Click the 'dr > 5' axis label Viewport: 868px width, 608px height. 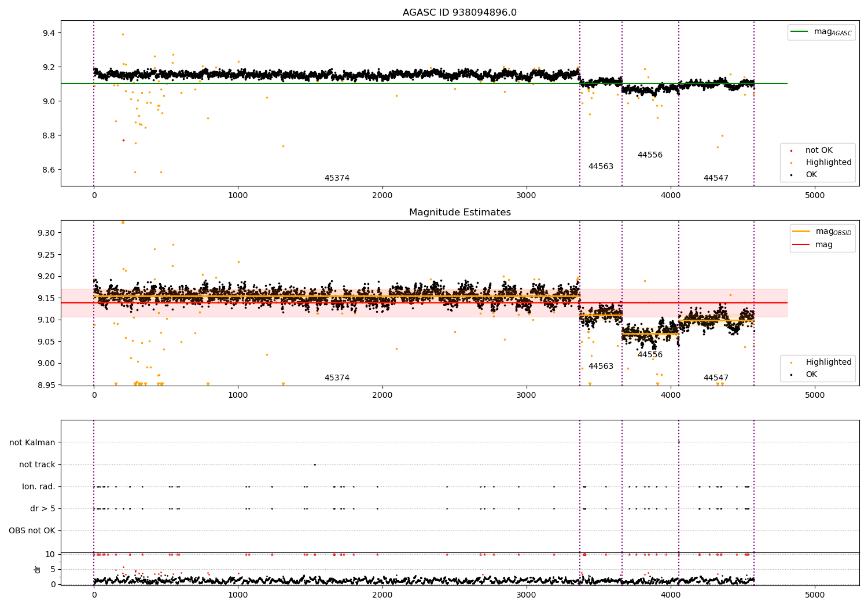pyautogui.click(x=43, y=509)
